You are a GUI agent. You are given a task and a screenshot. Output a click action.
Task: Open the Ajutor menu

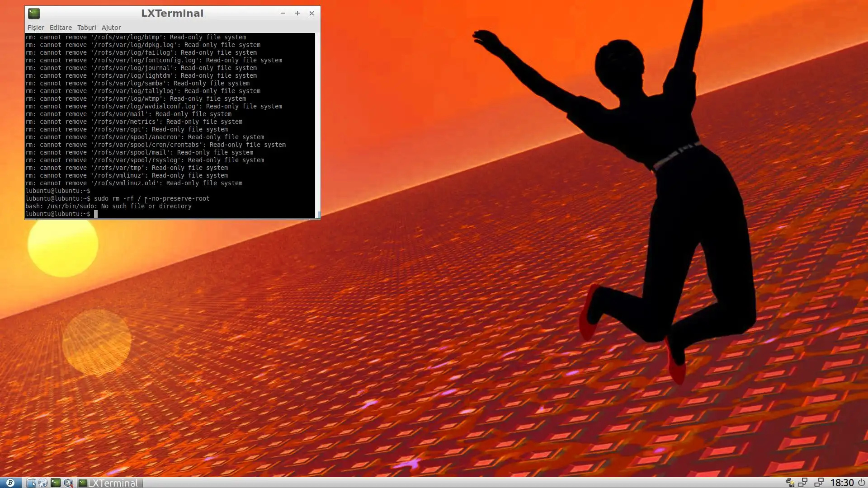(111, 28)
